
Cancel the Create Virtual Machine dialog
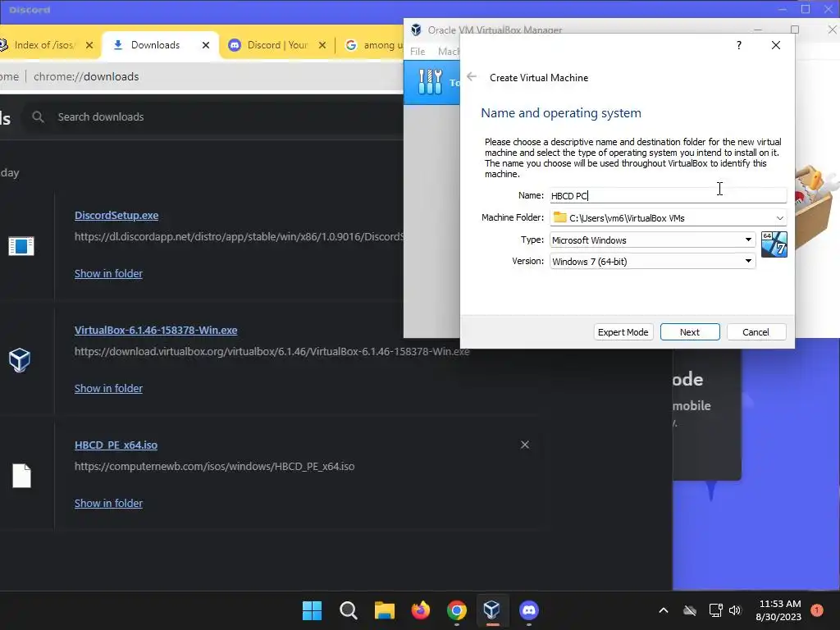point(756,332)
